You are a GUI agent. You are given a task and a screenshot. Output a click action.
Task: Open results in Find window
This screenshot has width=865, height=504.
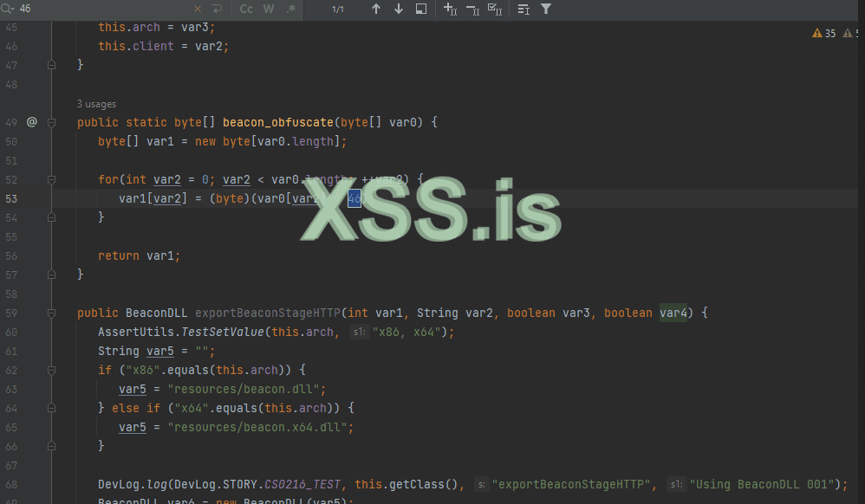(x=421, y=9)
